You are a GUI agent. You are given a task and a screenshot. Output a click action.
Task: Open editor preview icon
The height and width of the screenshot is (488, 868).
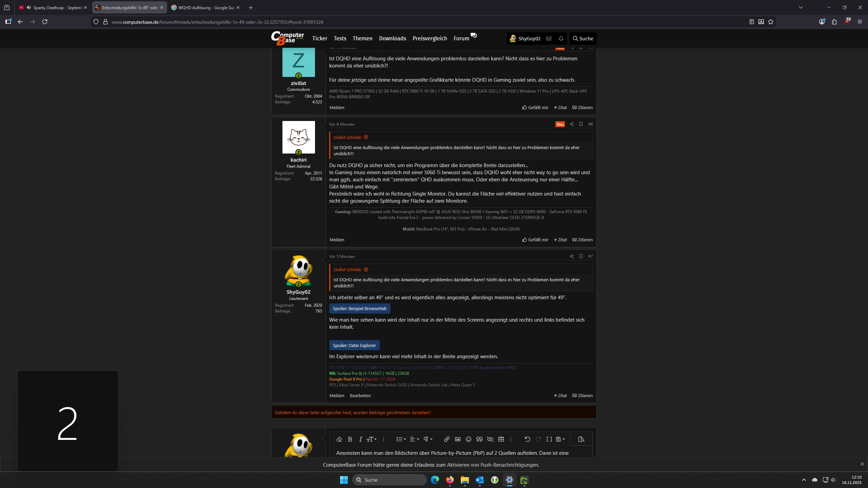[581, 439]
